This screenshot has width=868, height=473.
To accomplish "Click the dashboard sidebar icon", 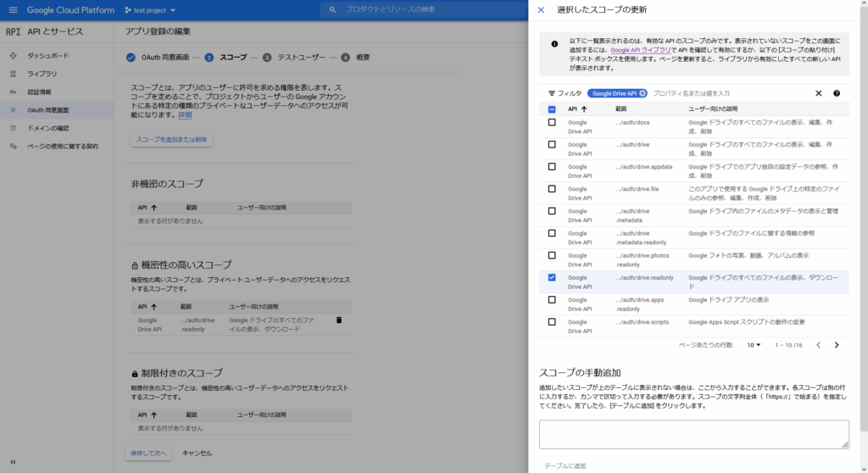I will [x=14, y=55].
